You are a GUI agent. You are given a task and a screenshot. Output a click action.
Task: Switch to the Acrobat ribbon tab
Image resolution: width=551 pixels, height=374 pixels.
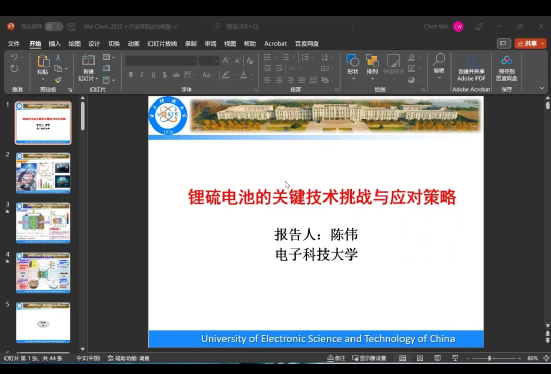275,44
